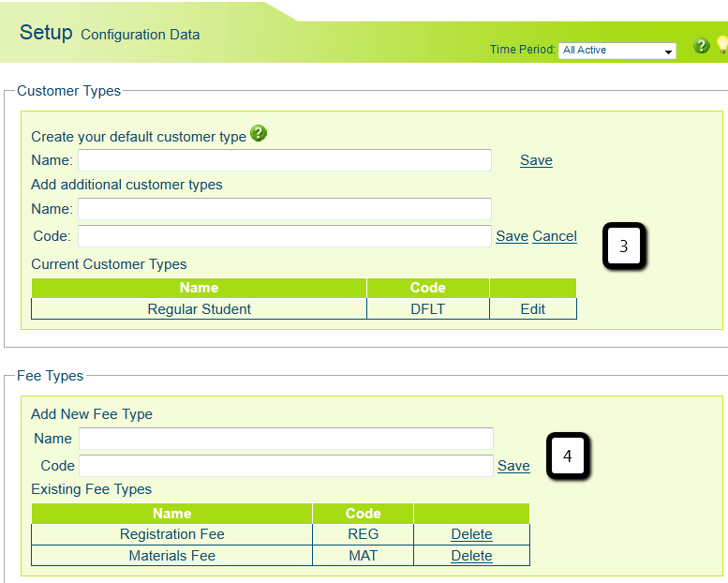
Task: Click the yellow lightbulb tips icon
Action: tap(722, 45)
